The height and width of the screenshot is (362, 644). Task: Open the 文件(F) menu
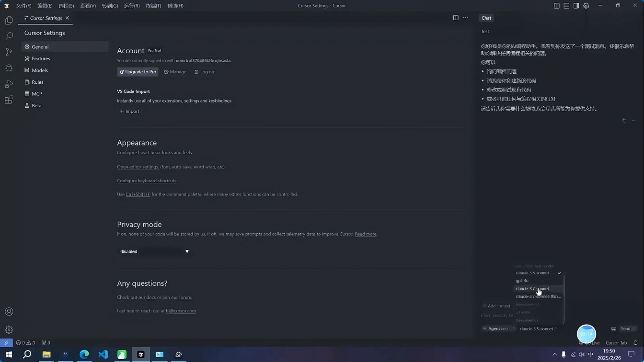23,6
